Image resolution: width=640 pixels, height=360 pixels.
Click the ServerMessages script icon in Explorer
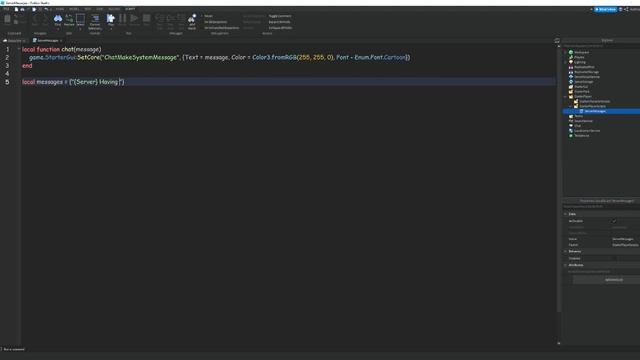[x=581, y=111]
